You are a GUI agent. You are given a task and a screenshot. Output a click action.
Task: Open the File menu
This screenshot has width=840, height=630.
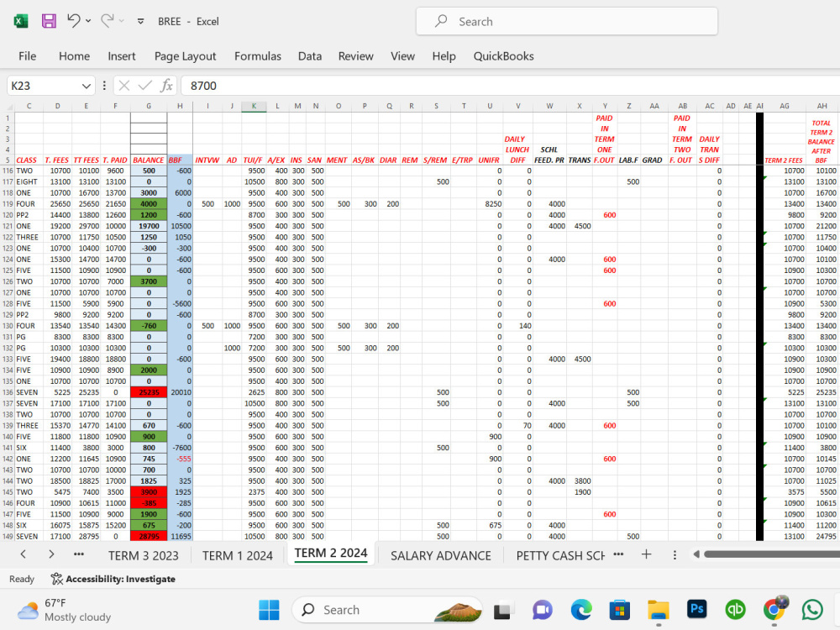[28, 56]
